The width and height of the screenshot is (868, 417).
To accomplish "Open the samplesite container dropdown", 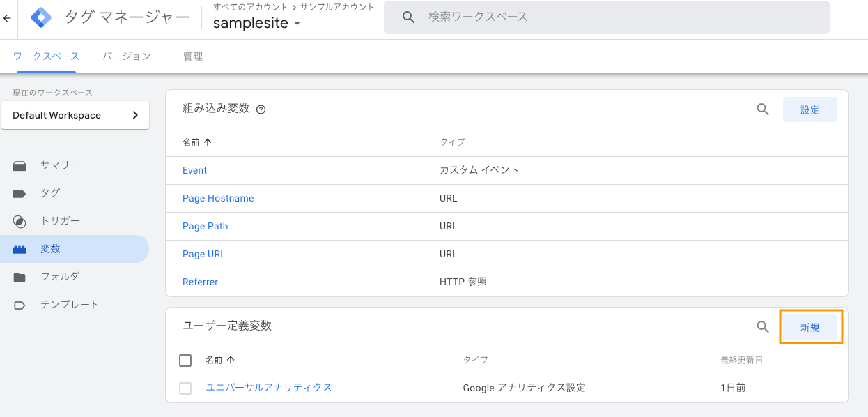I will click(x=256, y=23).
